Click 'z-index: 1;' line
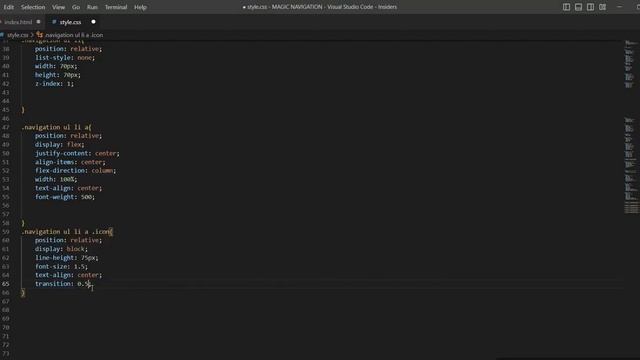Image resolution: width=640 pixels, height=360 pixels. 54,84
